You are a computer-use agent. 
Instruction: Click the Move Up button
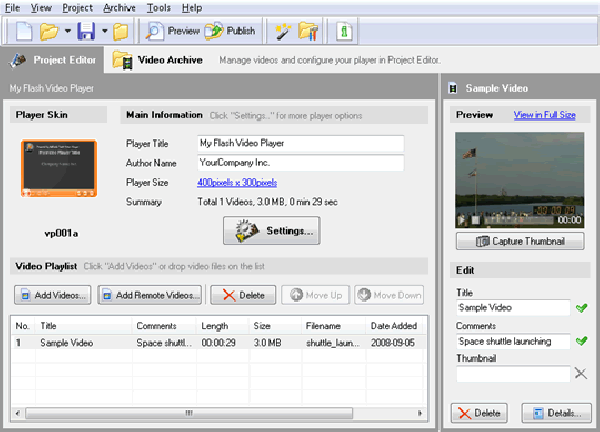pyautogui.click(x=316, y=295)
